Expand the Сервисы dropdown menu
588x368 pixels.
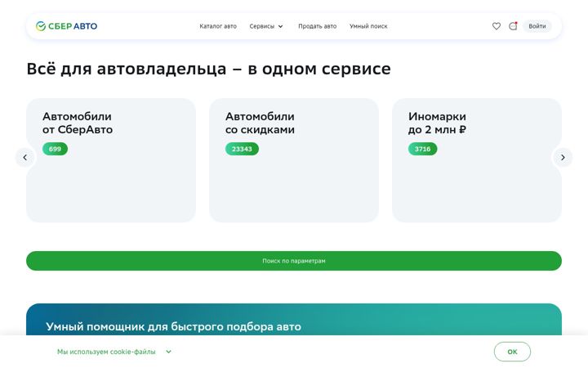tap(266, 26)
